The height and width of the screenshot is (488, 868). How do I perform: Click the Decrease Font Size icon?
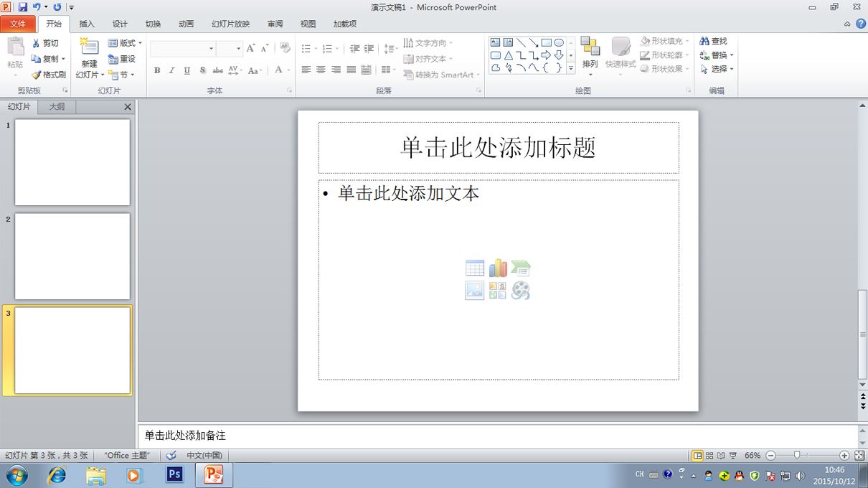click(x=265, y=48)
